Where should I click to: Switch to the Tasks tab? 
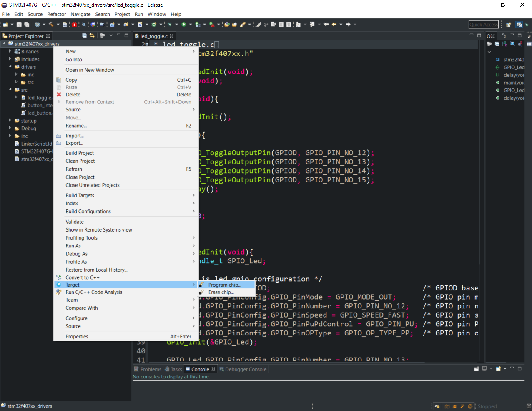[x=173, y=369]
